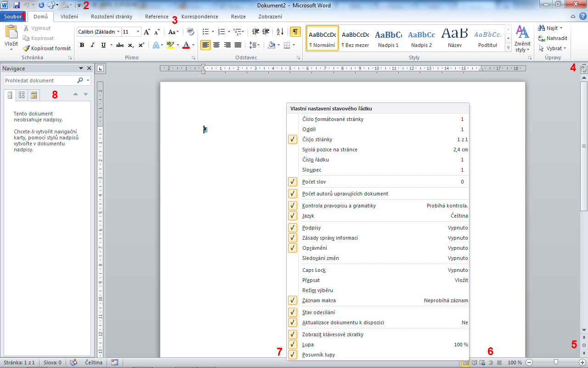Enable Číslo řádku in status bar menu
This screenshot has width=588, height=368.
[x=378, y=160]
